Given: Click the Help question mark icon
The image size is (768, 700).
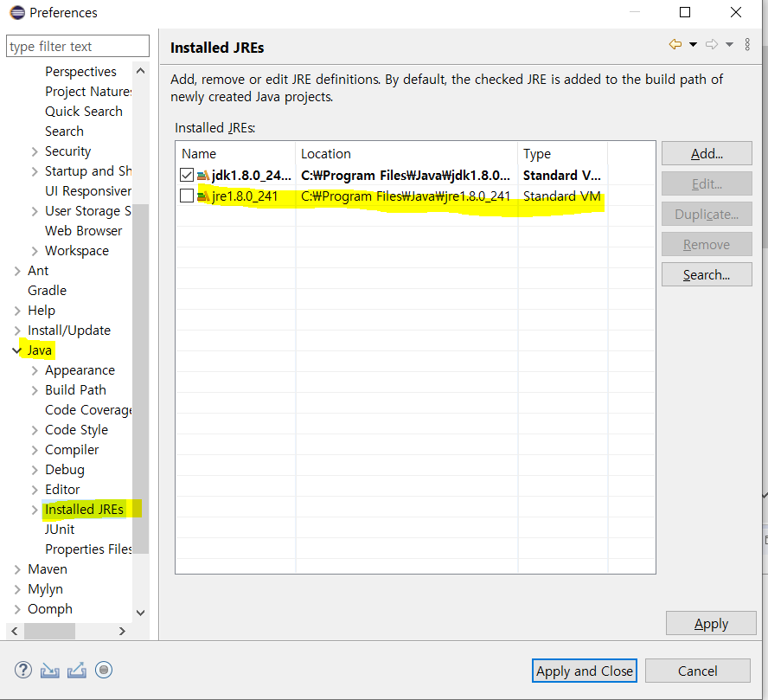Looking at the screenshot, I should [23, 670].
